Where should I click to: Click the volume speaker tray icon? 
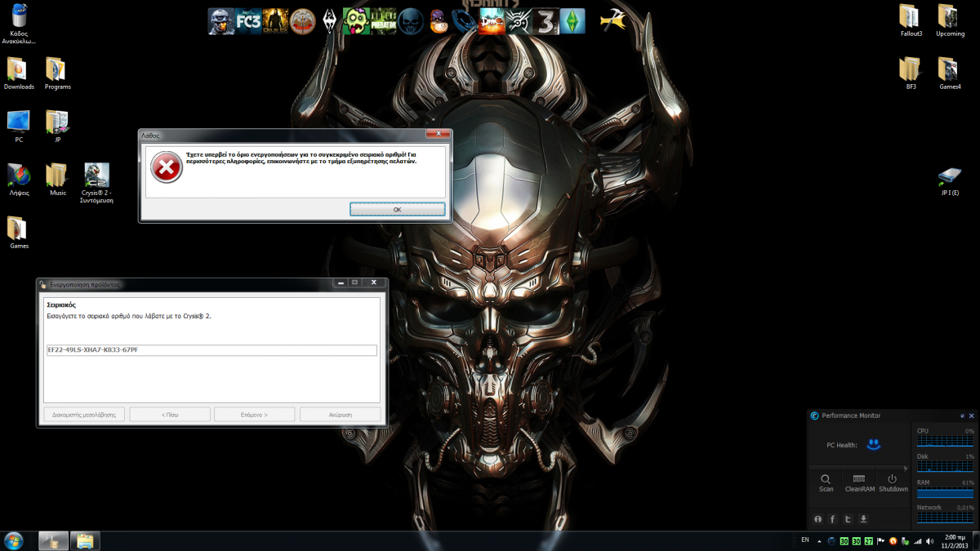[x=930, y=541]
